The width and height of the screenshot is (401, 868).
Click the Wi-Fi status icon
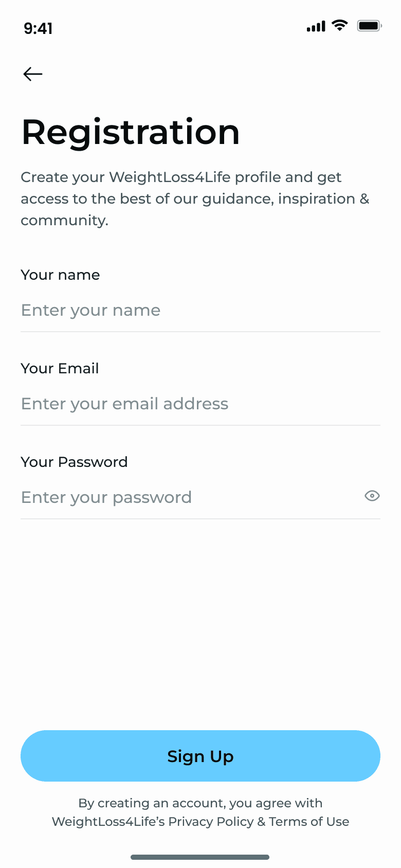click(x=340, y=25)
